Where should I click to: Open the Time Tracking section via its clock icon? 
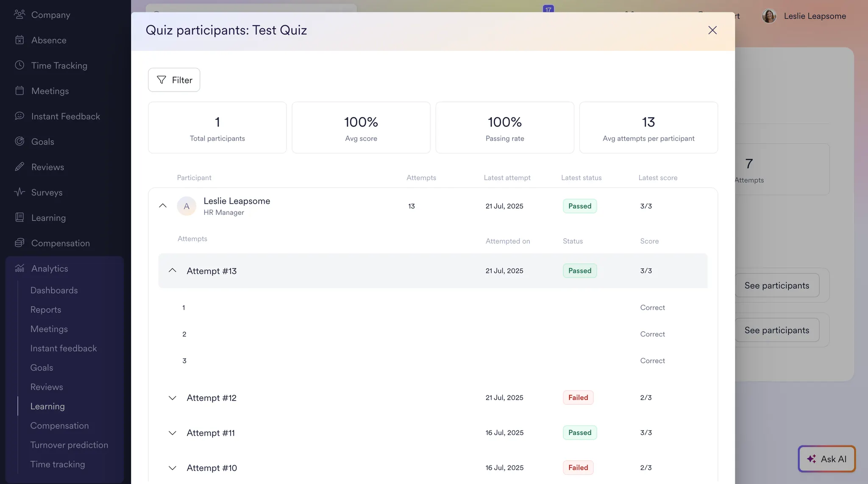coord(19,65)
